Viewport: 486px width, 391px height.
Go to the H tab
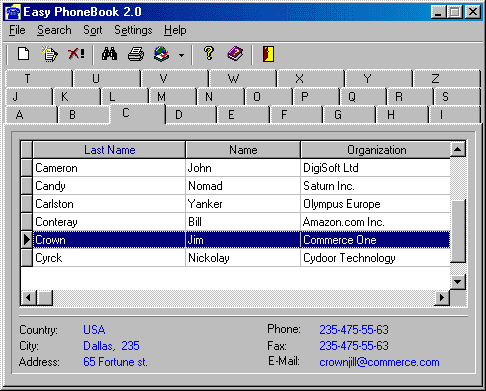(x=402, y=115)
